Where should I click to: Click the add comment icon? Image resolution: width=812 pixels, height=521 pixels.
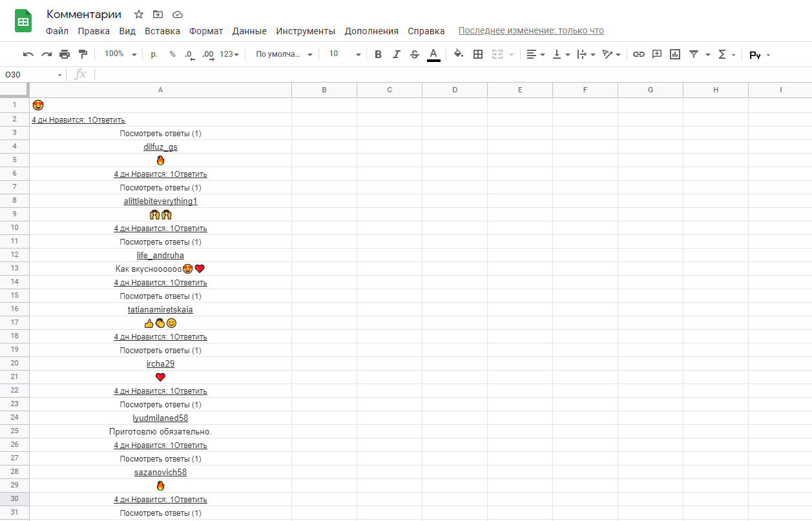[657, 54]
